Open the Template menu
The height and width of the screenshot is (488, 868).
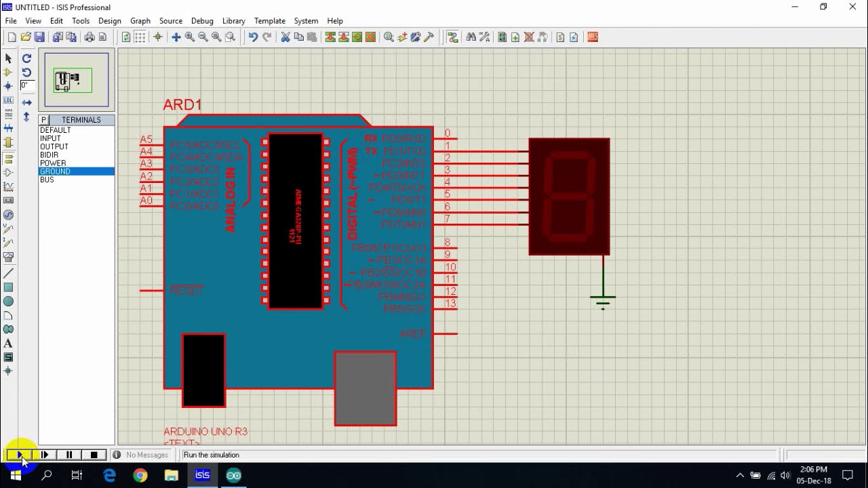click(x=270, y=21)
